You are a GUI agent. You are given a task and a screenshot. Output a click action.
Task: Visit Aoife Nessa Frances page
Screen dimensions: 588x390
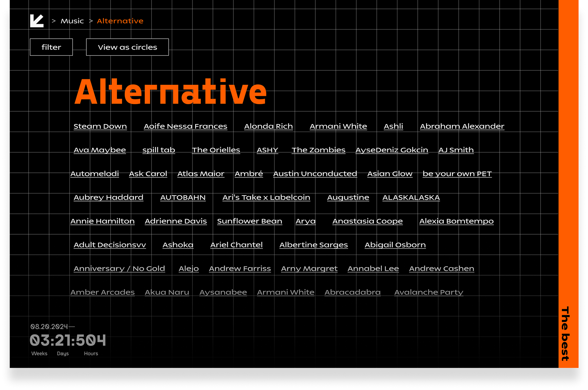click(185, 126)
